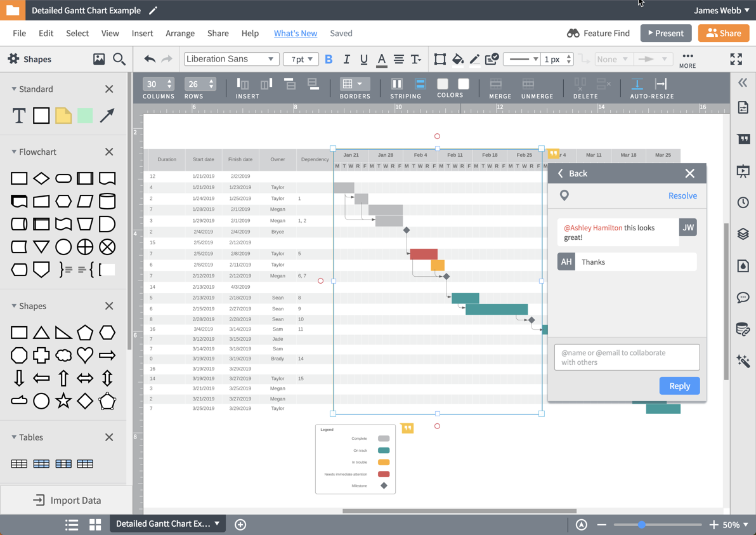This screenshot has width=756, height=535.
Task: Open the Insert menu
Action: coord(142,33)
